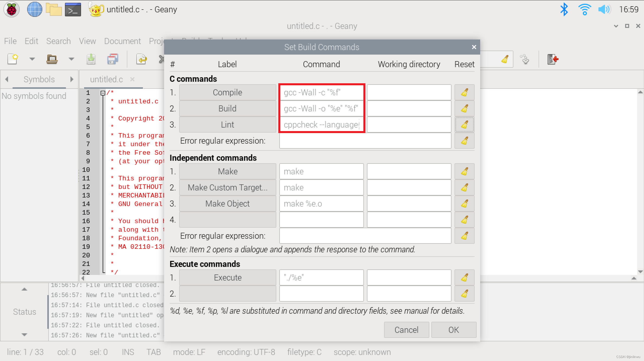Cancel the Set Build Commands dialog

406,330
